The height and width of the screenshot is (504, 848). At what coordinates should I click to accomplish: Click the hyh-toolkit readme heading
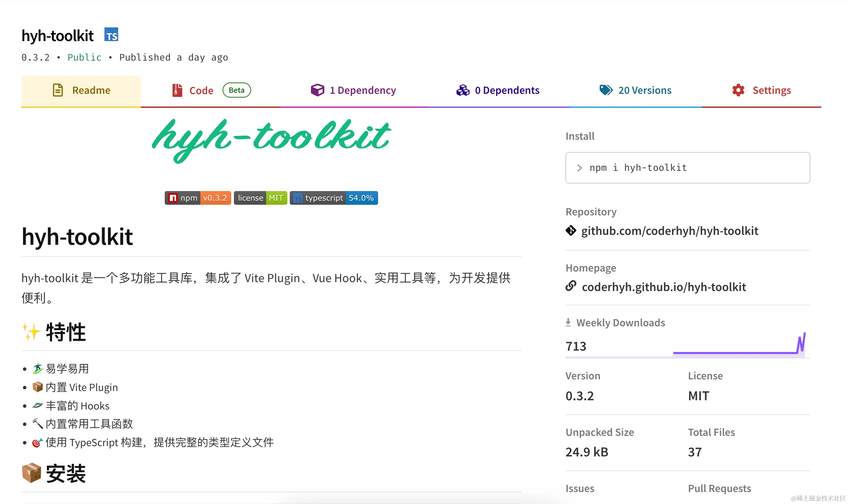tap(77, 237)
